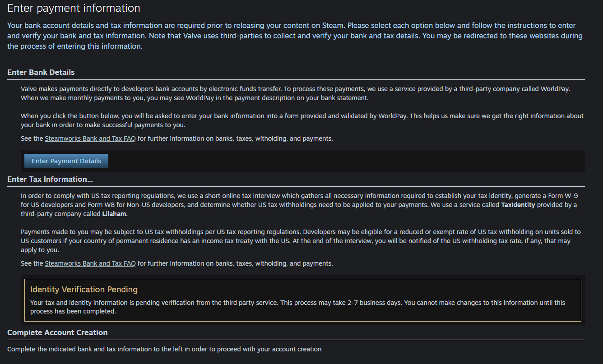The height and width of the screenshot is (364, 603).
Task: Click 'See the' text before the second FAQ link
Action: coord(32,263)
